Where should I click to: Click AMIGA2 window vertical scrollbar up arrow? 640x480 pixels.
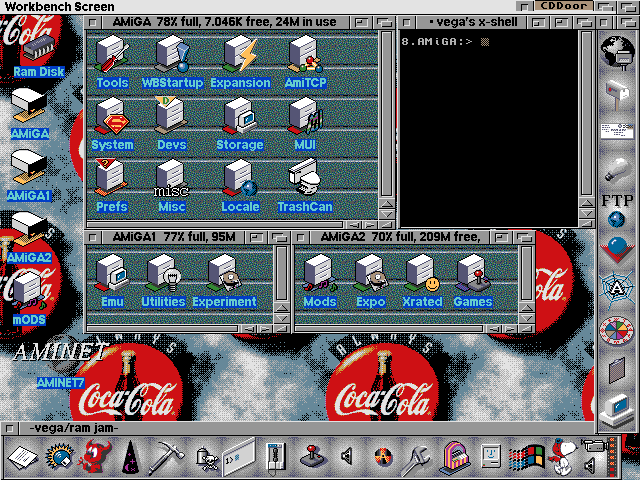[x=527, y=308]
